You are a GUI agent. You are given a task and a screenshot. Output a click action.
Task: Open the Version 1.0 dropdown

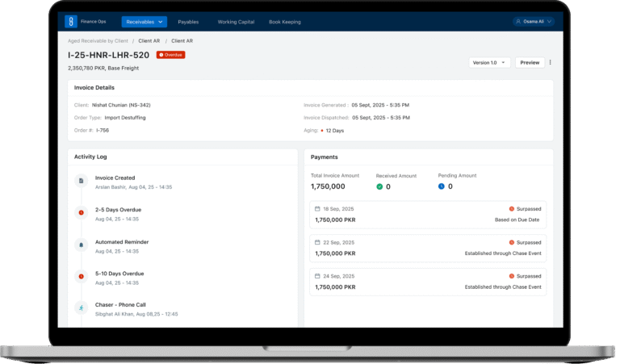click(490, 62)
